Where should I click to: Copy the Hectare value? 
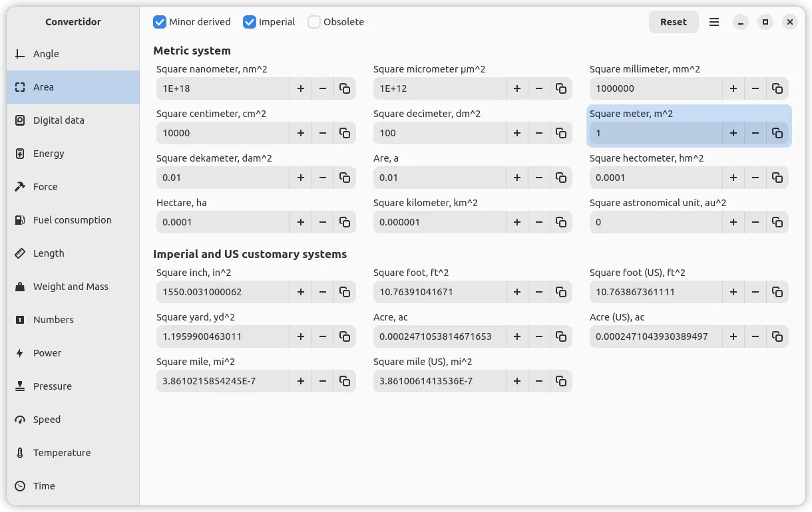pyautogui.click(x=345, y=222)
